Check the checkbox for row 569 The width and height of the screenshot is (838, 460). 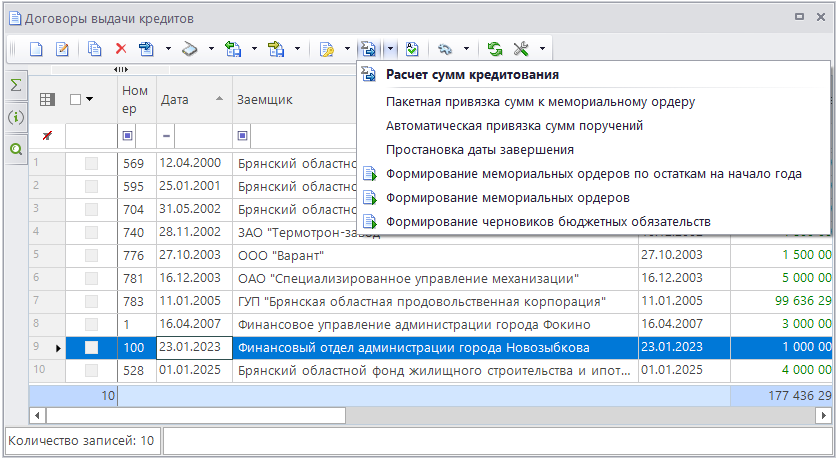coord(91,163)
